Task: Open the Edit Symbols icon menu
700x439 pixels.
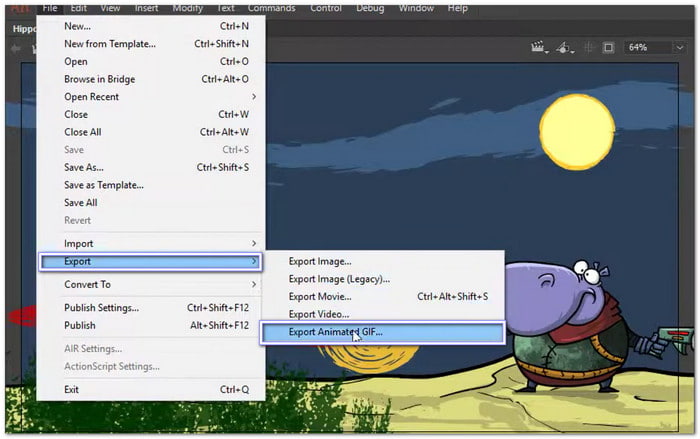Action: 565,47
